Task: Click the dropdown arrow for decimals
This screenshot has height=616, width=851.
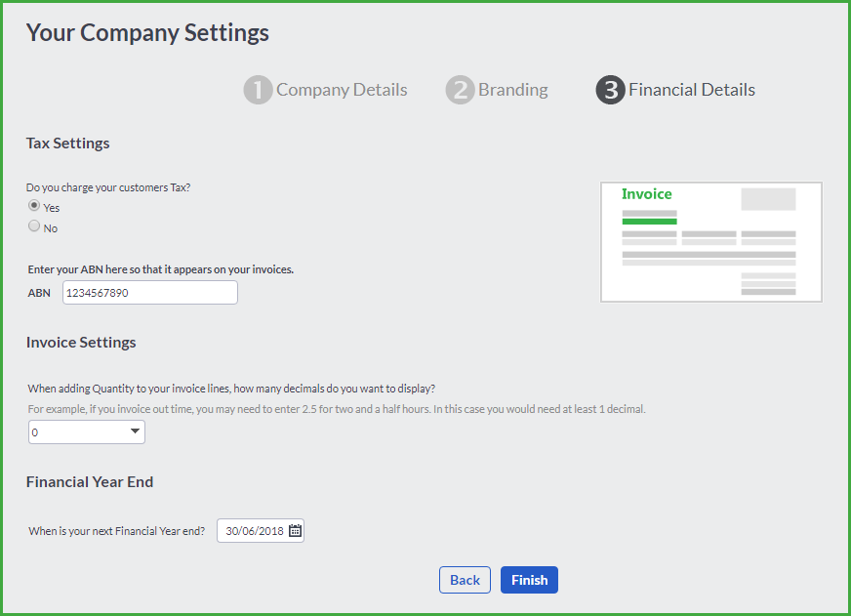Action: [135, 431]
